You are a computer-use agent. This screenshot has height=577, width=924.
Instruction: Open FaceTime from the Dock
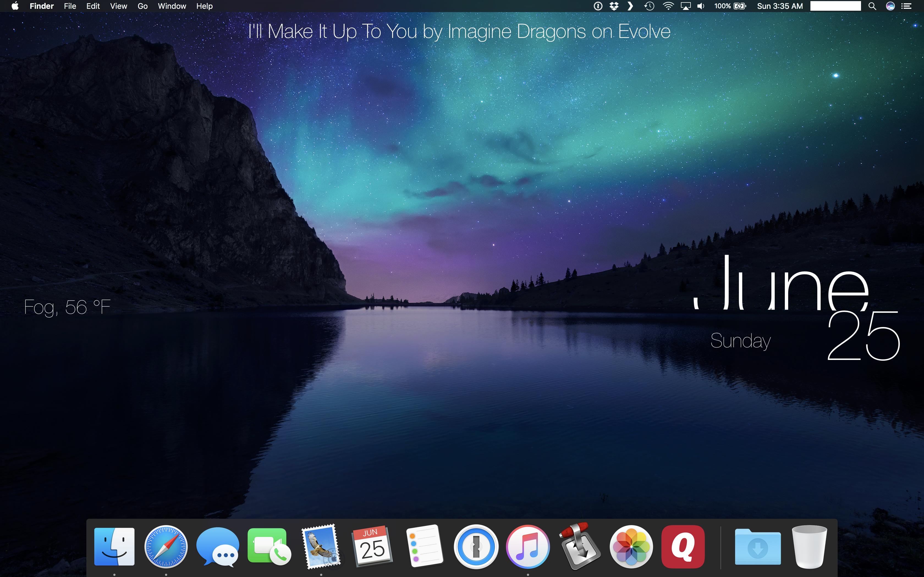click(269, 547)
